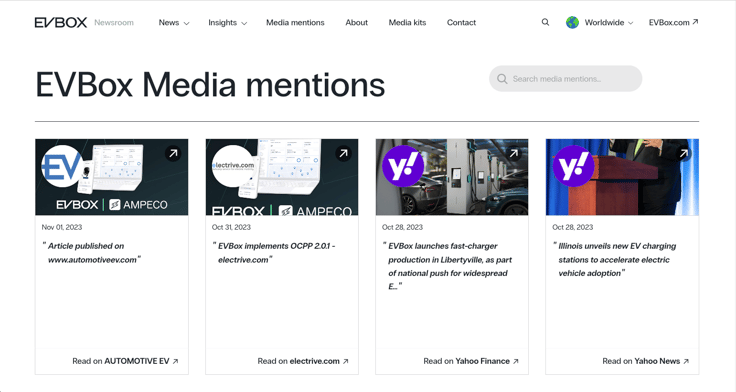This screenshot has width=736, height=392.
Task: Open the EV chargers garage photo thumbnail
Action: (x=452, y=177)
